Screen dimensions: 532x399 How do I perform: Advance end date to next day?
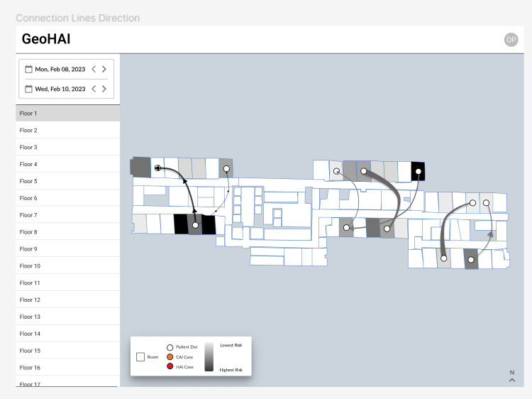pos(104,89)
